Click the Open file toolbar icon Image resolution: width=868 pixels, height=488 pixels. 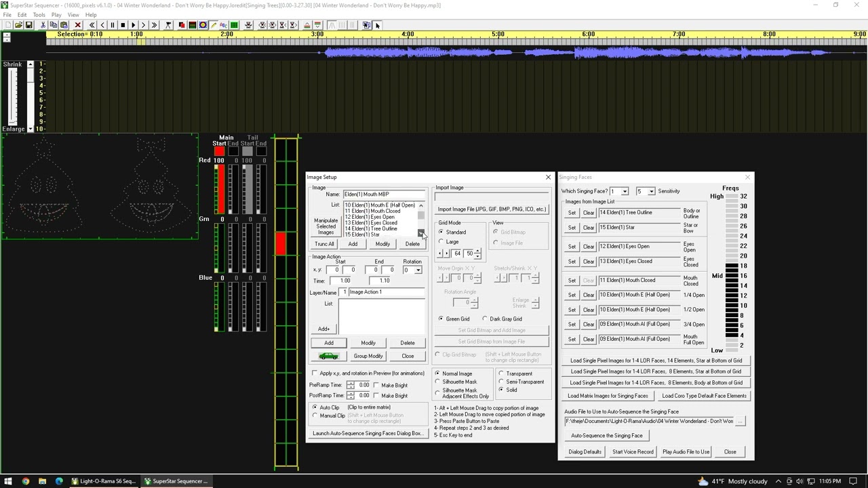coord(18,25)
